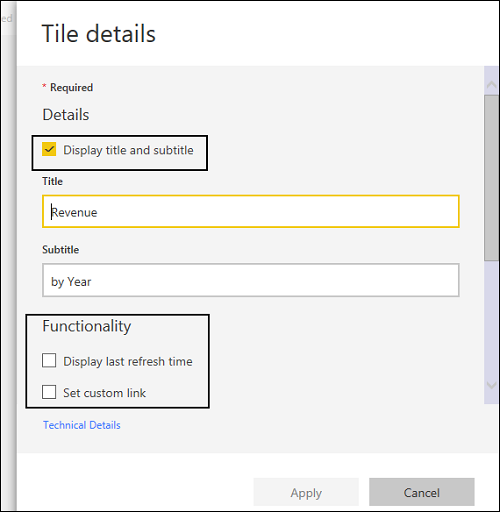Uncheck Display title and subtitle checkbox
Viewport: 500px width, 512px height.
pyautogui.click(x=49, y=149)
